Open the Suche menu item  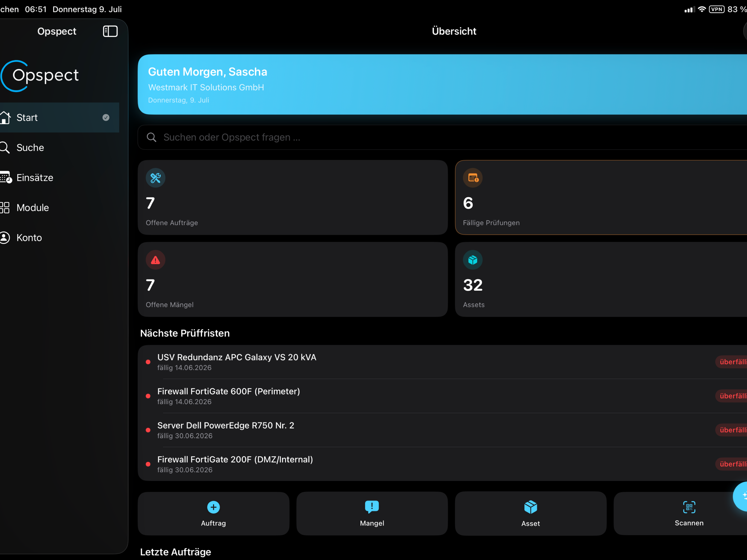(x=59, y=148)
